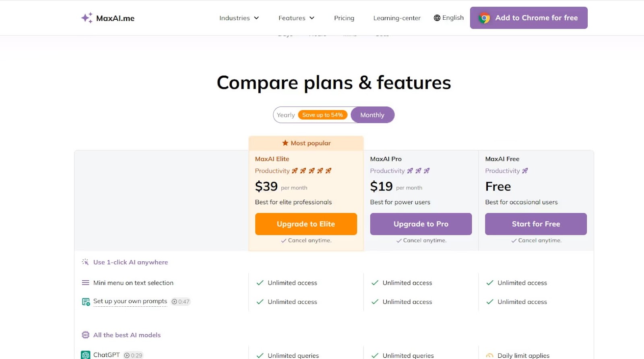Click the Mini menu lines icon
Image resolution: width=644 pixels, height=359 pixels.
pyautogui.click(x=85, y=283)
